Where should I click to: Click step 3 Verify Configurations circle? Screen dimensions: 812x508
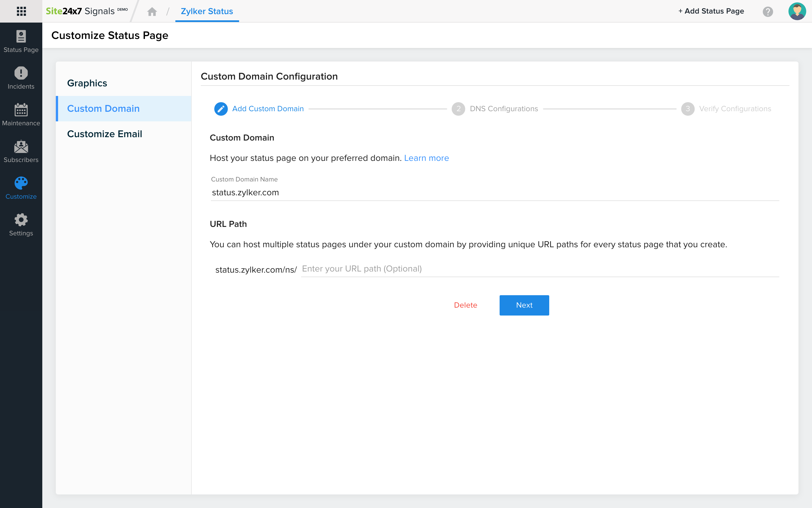[688, 109]
